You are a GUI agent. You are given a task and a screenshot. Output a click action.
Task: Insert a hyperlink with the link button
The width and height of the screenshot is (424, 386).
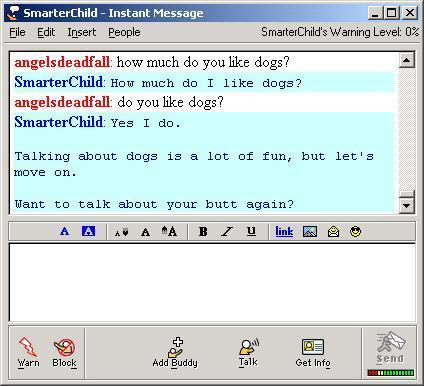coord(284,231)
